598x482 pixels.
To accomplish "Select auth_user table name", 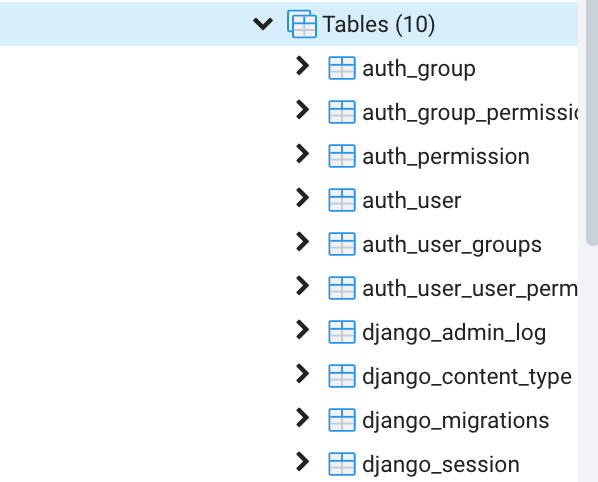I will 412,201.
